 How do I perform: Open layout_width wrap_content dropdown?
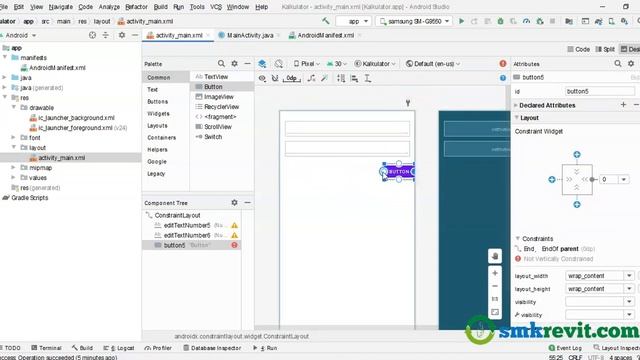629,276
